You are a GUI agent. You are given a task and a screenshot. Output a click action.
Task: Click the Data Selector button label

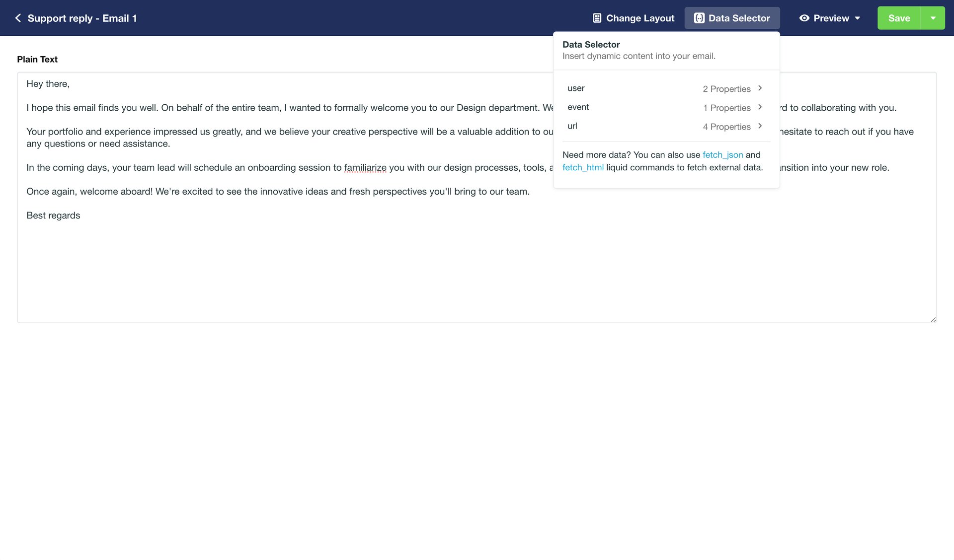pos(739,18)
